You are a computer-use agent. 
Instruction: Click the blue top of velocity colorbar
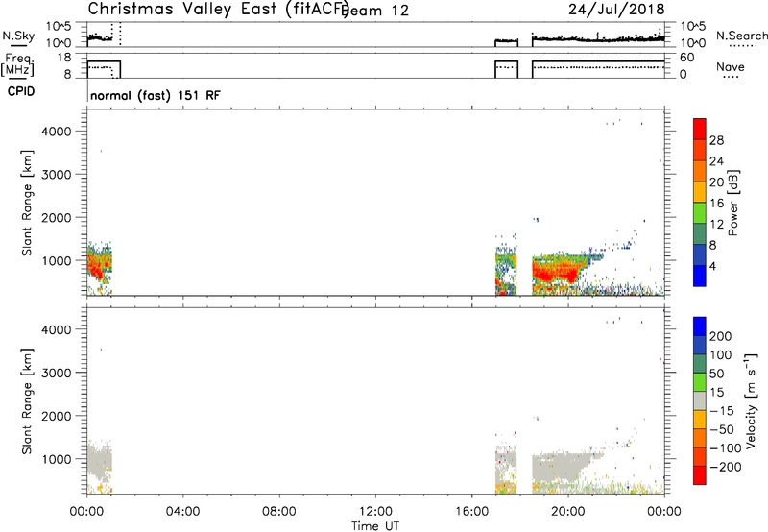coord(700,326)
